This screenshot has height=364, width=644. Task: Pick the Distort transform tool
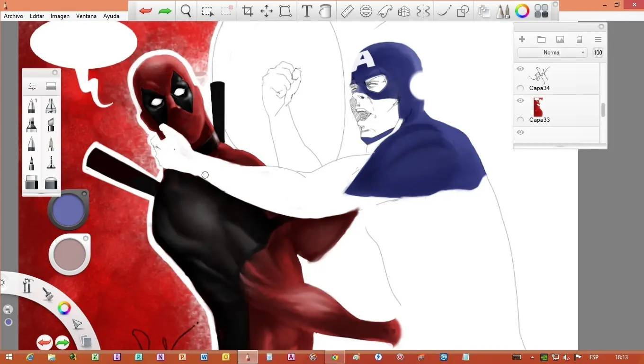[285, 11]
